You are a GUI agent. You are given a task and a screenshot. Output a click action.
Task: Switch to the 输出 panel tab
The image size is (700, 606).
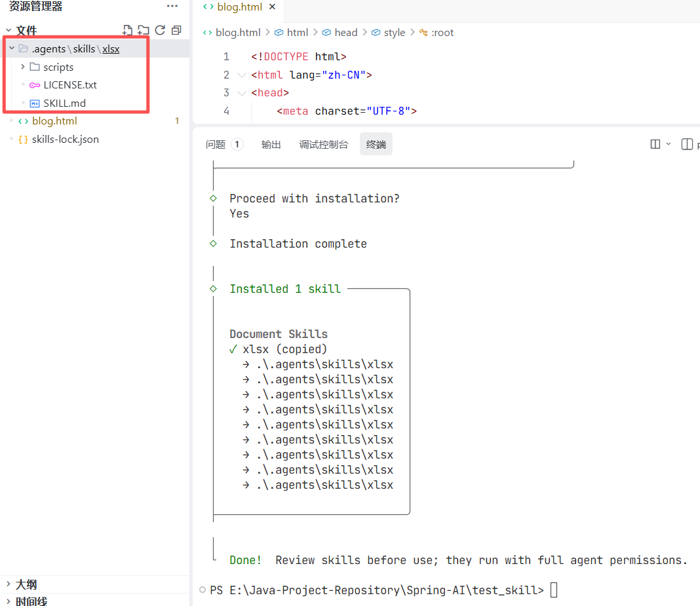point(271,144)
